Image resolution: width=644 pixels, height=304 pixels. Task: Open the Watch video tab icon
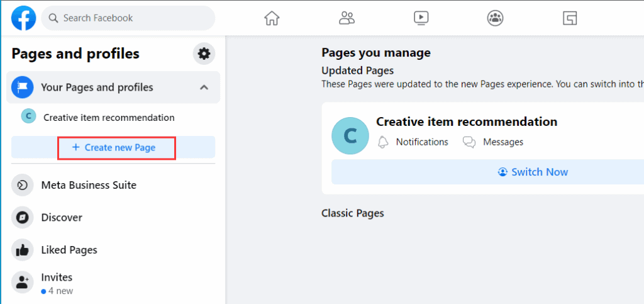point(421,18)
